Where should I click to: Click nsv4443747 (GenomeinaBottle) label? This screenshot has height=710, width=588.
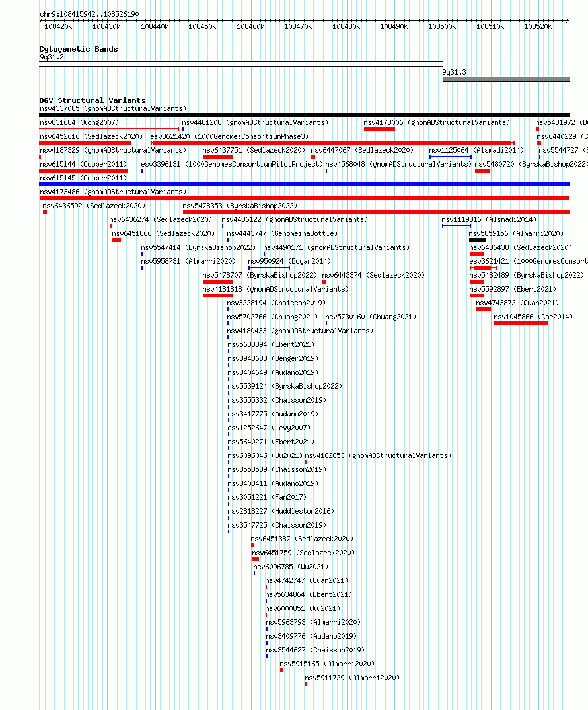pos(283,234)
